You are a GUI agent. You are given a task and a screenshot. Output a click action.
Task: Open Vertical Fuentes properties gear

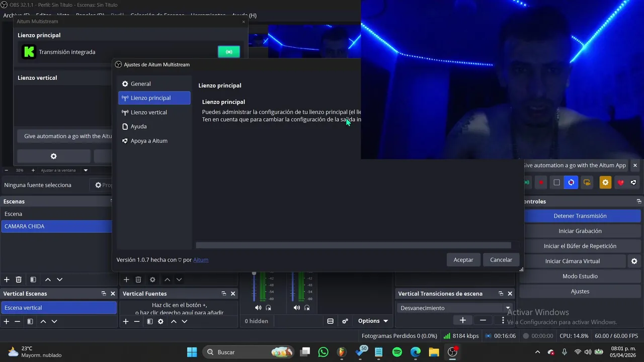click(160, 321)
